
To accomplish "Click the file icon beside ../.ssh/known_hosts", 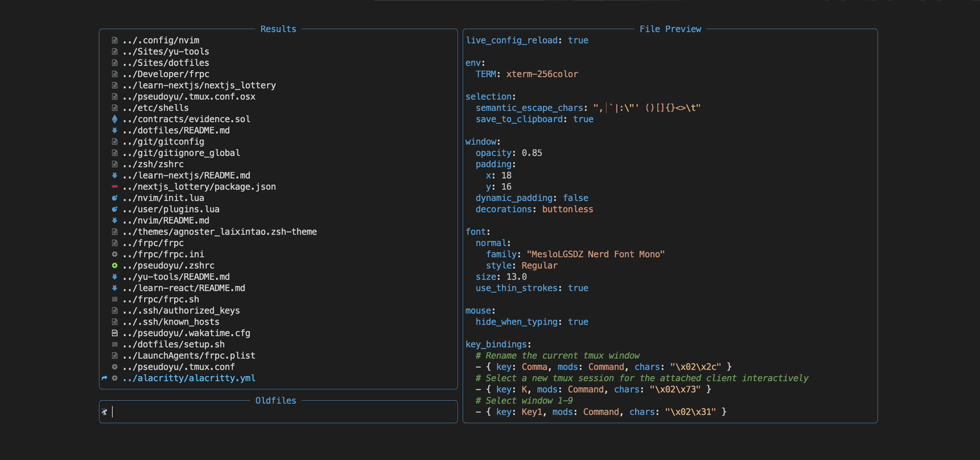I will tap(115, 322).
